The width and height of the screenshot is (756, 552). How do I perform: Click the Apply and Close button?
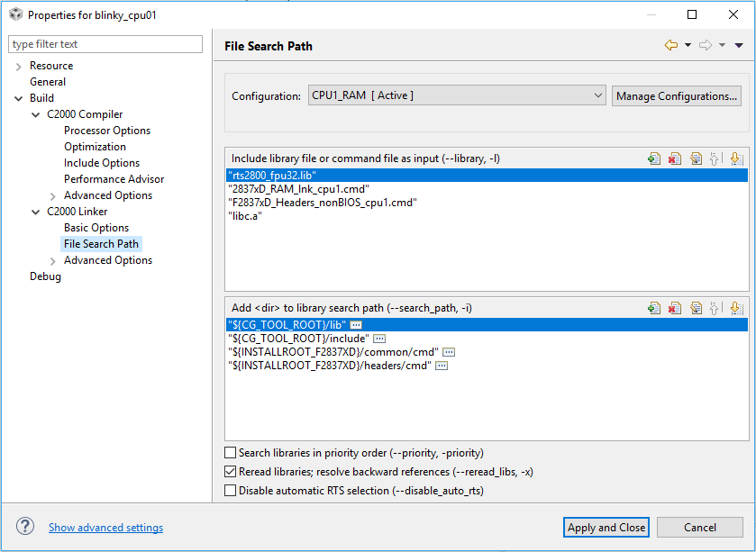click(x=606, y=528)
